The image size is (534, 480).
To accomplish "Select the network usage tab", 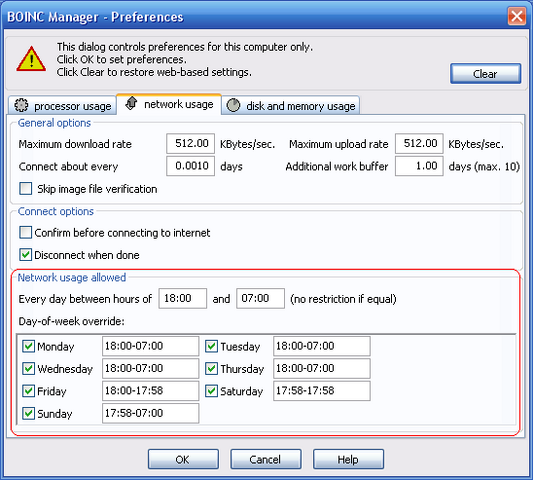I will pyautogui.click(x=169, y=104).
